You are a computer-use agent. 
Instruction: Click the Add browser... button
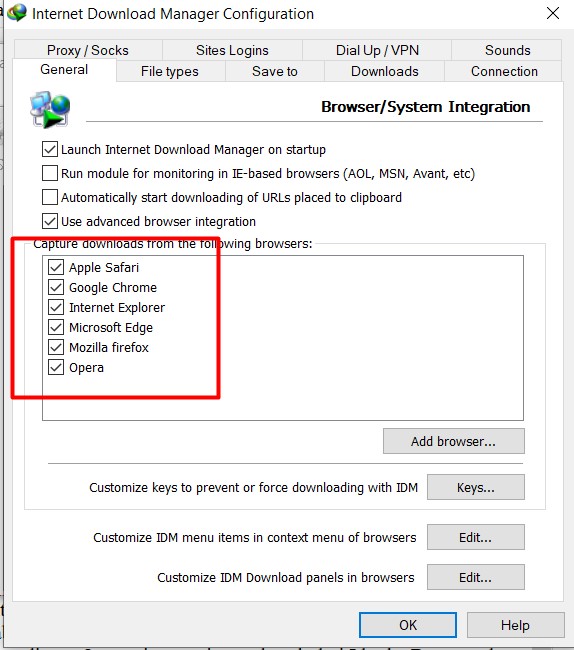click(x=453, y=441)
